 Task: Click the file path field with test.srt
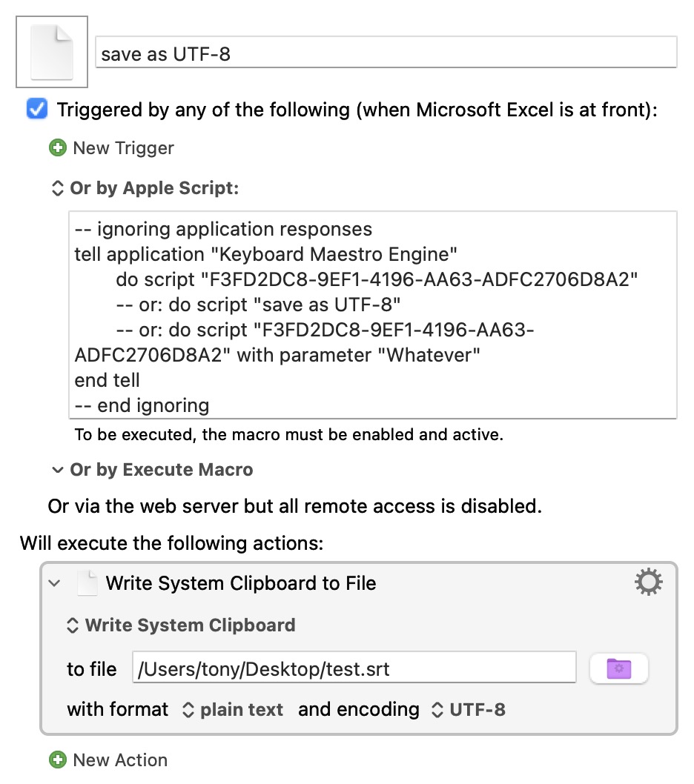[354, 669]
